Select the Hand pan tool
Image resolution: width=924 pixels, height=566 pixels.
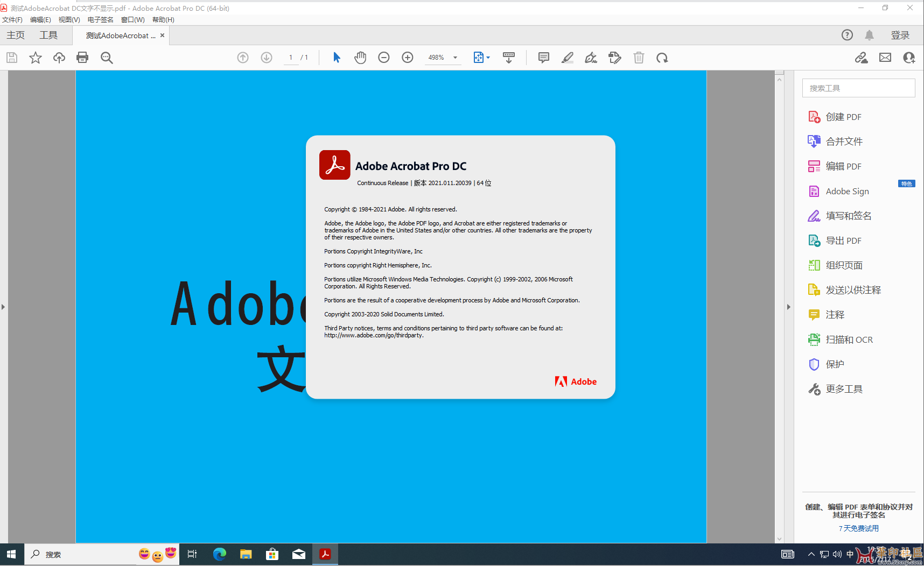[360, 58]
